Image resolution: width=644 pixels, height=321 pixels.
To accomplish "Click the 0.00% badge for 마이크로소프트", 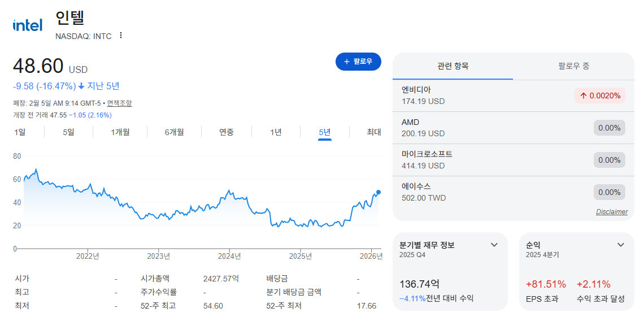I will pos(610,160).
